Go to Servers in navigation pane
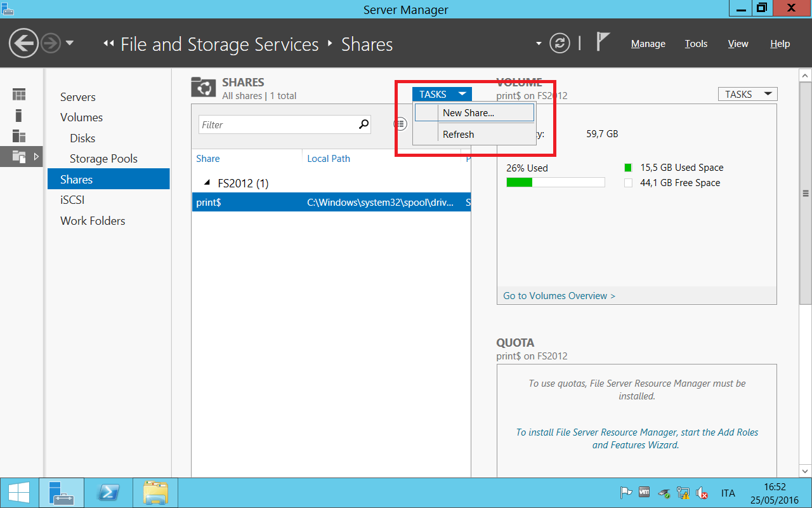812x508 pixels. (78, 97)
